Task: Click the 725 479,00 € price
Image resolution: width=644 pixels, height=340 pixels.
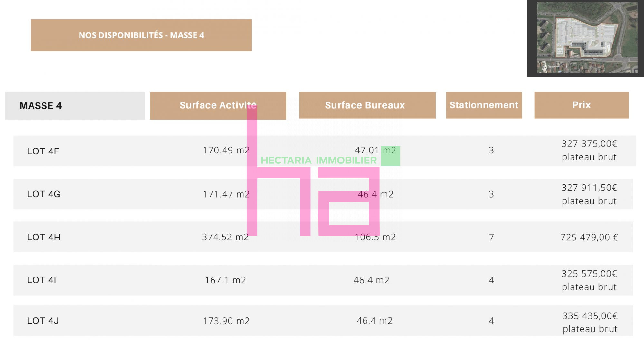Action: pos(589,238)
